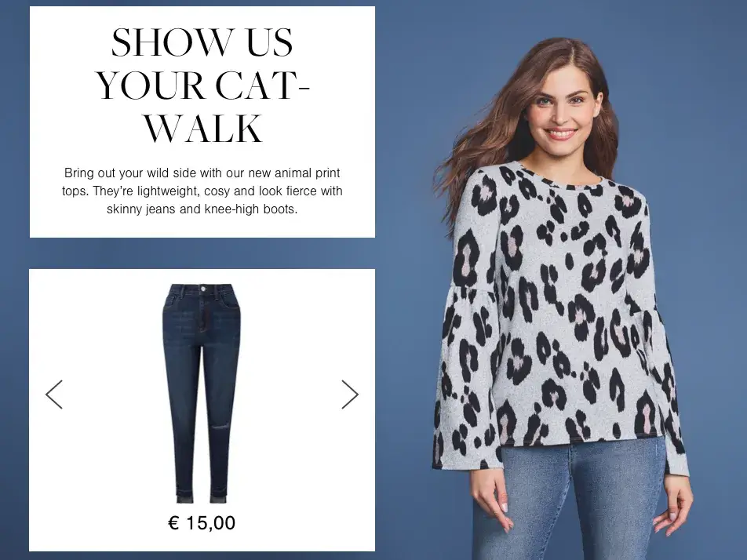Click the euro symbol in the price
This screenshot has width=747, height=560.
174,523
